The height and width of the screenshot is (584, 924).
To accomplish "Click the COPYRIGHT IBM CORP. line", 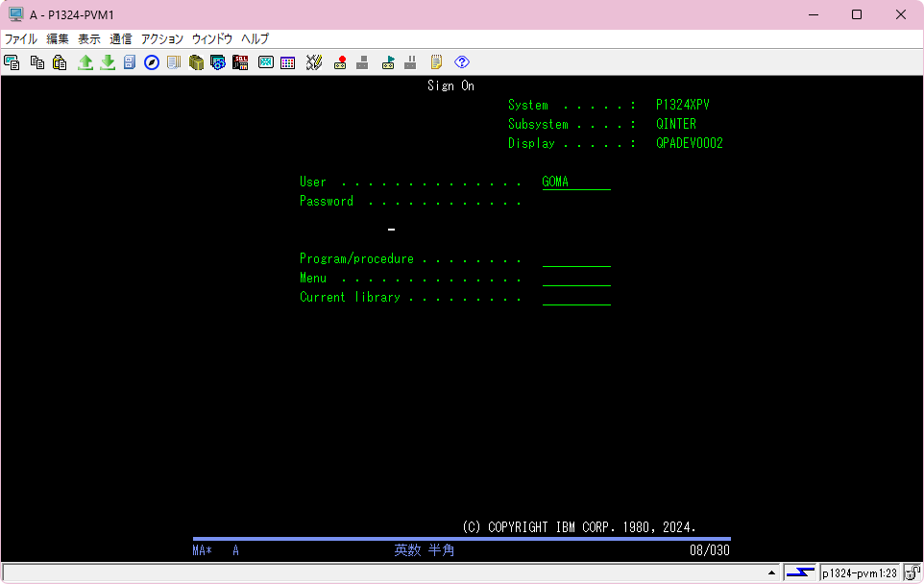I will click(x=578, y=526).
